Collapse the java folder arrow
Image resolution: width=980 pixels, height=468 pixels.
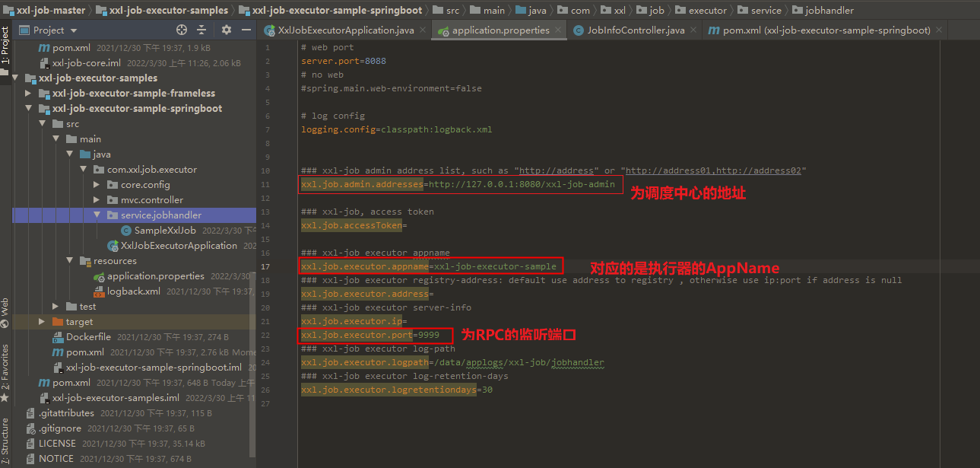(x=71, y=154)
